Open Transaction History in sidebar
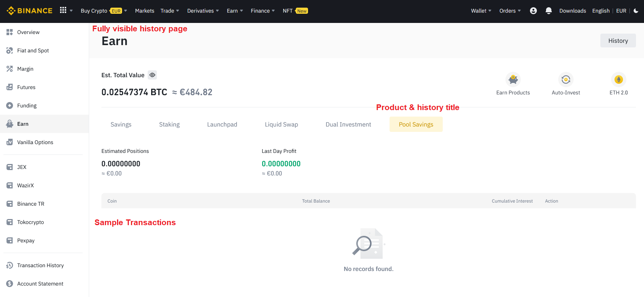The height and width of the screenshot is (297, 644). [44, 265]
